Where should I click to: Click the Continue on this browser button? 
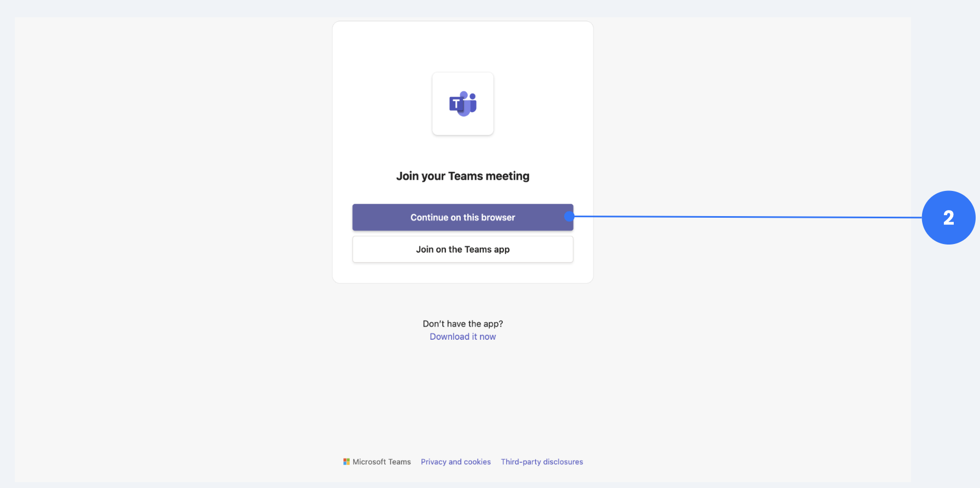462,217
